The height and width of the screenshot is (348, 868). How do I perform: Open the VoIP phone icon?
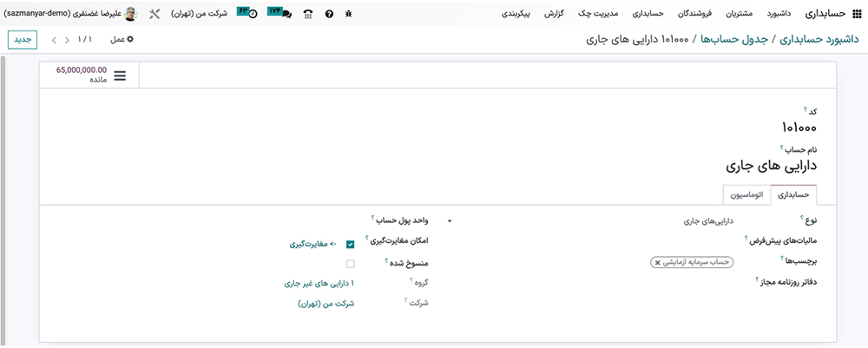pyautogui.click(x=307, y=15)
